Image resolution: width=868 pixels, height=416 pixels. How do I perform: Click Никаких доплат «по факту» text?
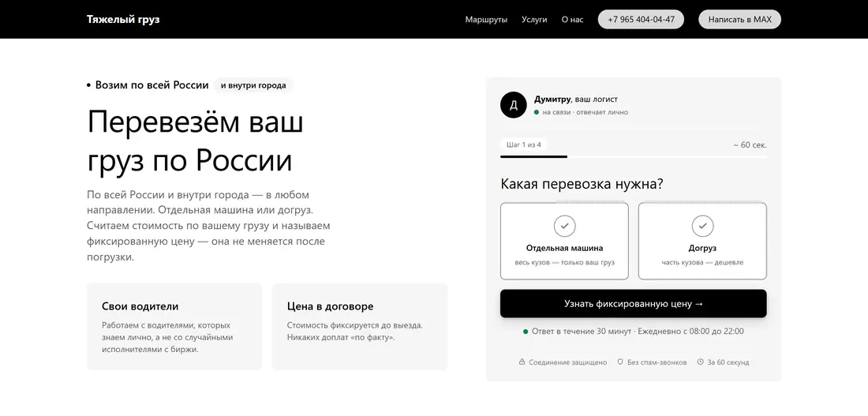click(x=341, y=337)
